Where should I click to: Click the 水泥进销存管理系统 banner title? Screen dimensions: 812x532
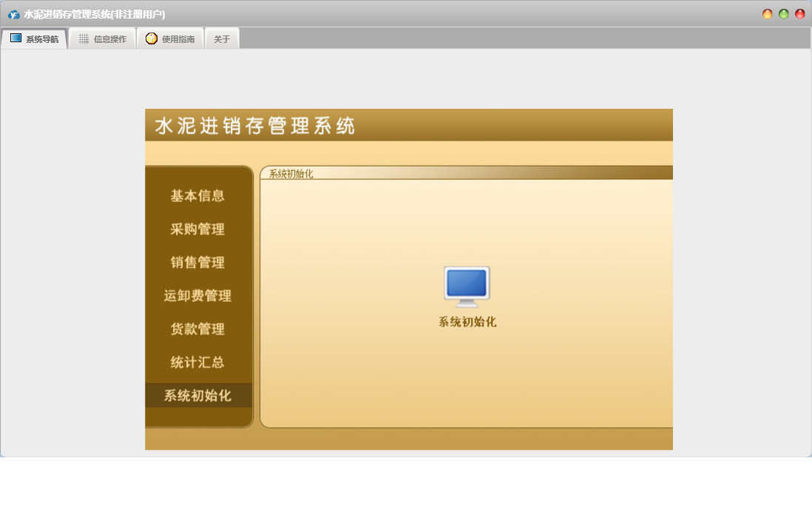(x=255, y=126)
